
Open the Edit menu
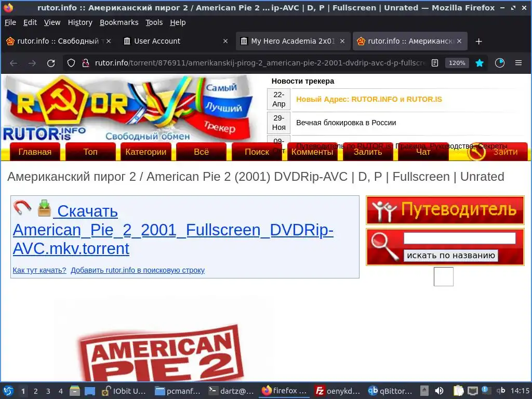pos(30,22)
